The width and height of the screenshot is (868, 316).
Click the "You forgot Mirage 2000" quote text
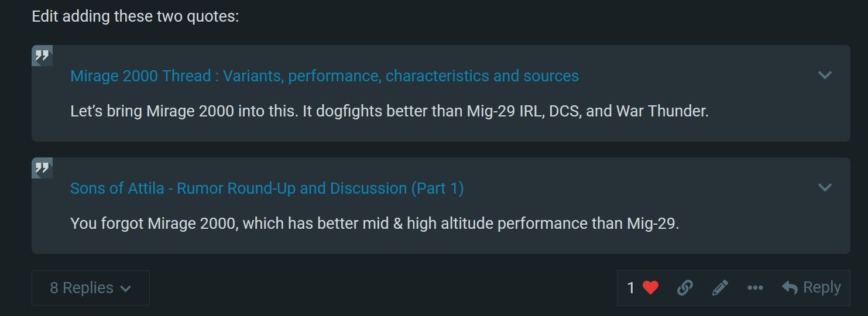coord(374,224)
